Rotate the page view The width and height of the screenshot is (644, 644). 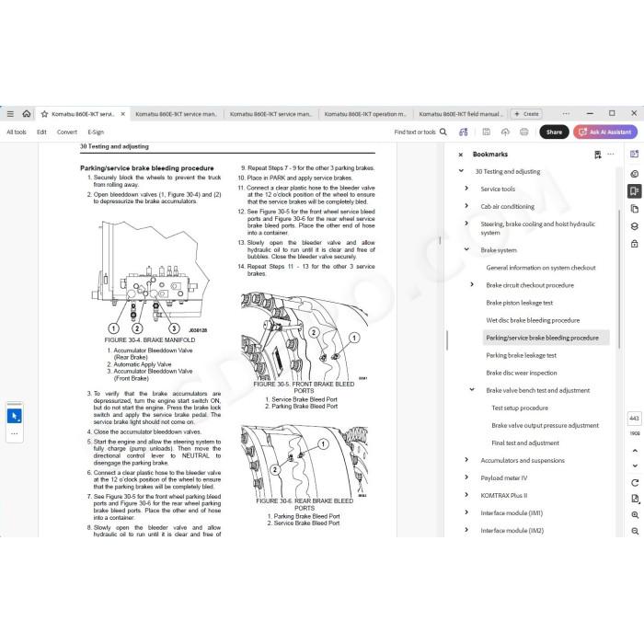pos(635,483)
